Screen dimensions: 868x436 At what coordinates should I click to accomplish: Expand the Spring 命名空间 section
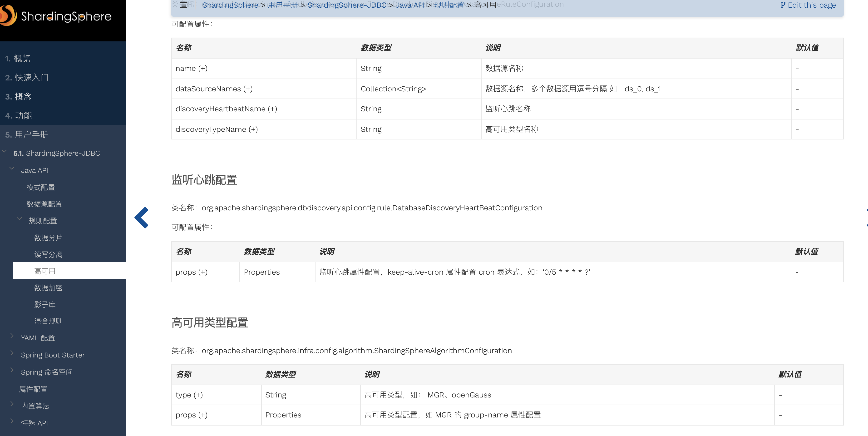coord(12,370)
